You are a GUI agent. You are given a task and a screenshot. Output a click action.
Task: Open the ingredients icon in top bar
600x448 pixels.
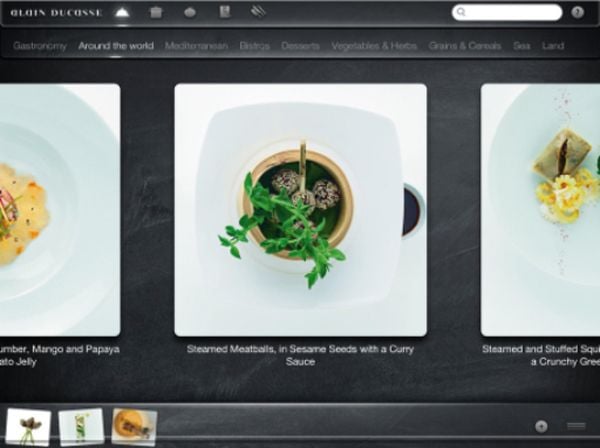[x=190, y=13]
